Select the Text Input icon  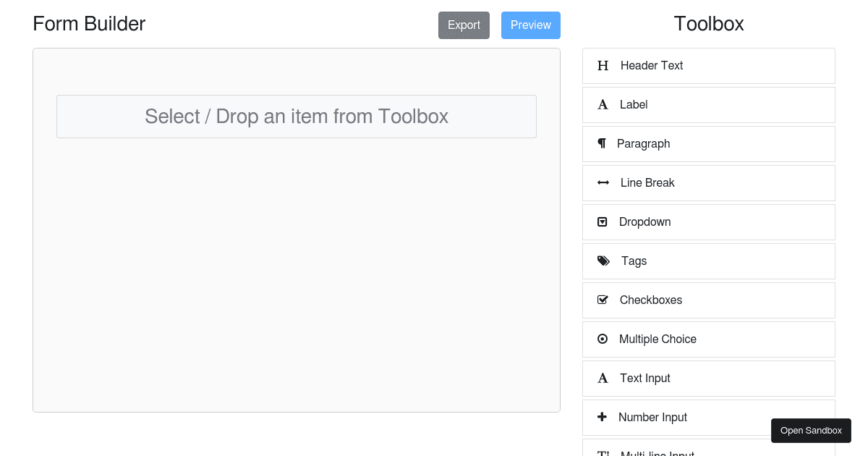click(603, 378)
